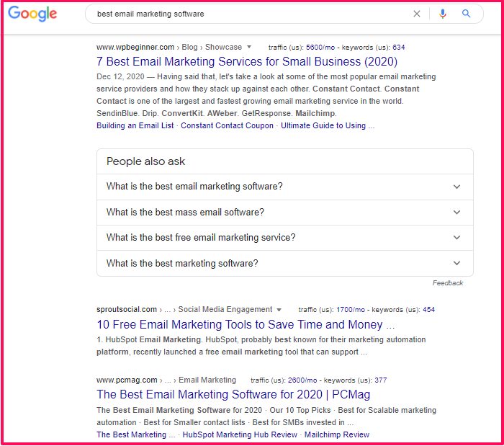
Task: Expand "What is the best free email marketing service?"
Action: click(284, 238)
